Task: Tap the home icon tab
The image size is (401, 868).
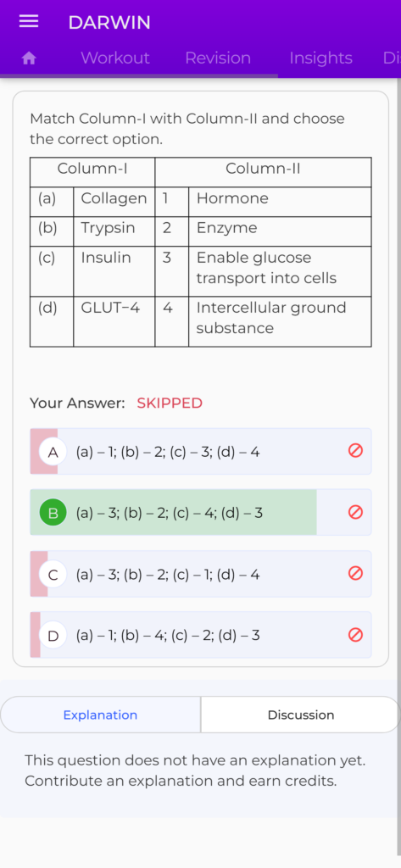Action: pos(29,58)
